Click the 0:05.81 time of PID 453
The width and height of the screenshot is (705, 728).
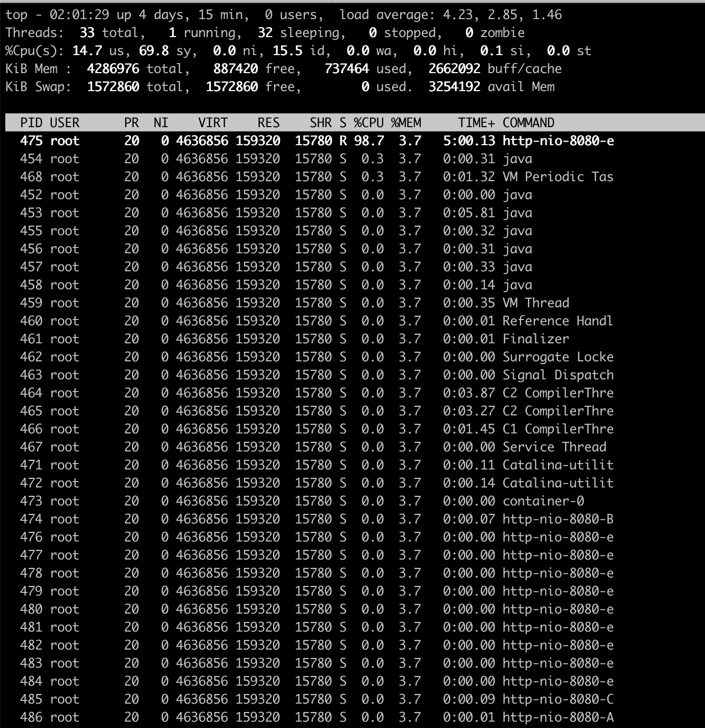point(469,213)
